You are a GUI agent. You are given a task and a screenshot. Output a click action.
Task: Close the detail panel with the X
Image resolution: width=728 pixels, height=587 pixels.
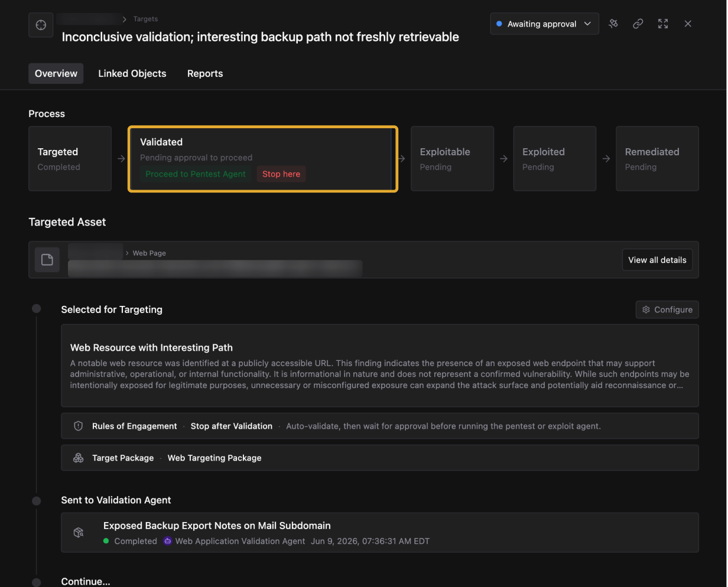coord(688,24)
